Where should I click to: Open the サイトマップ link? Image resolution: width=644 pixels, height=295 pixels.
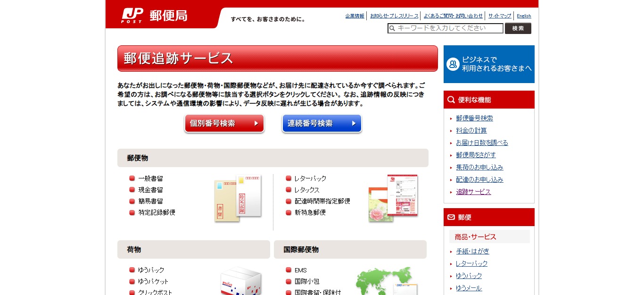pos(500,16)
